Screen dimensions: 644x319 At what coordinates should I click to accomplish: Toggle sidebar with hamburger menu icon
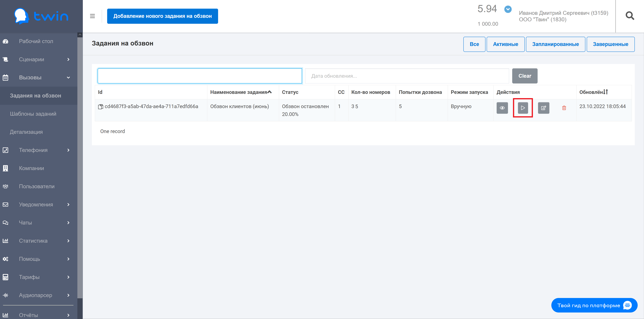[x=92, y=16]
